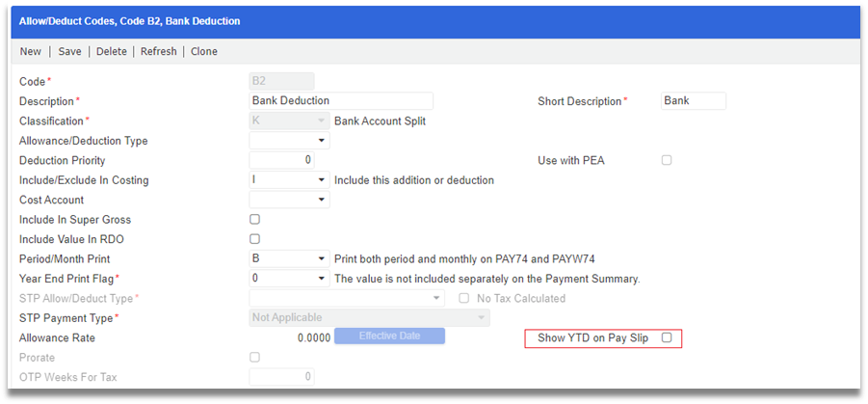Toggle Include Value In RDO checkbox
868x404 pixels.
254,239
